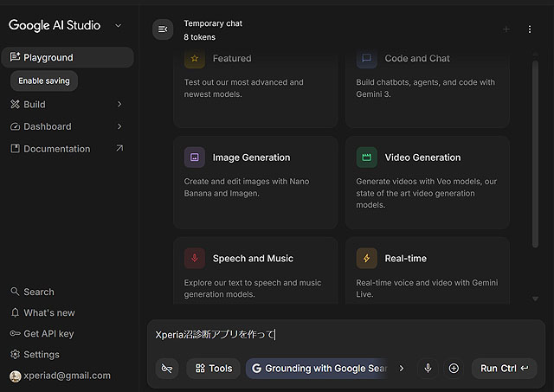Toggle the temporary chat icon in prompt bar
Image resolution: width=554 pixels, height=392 pixels.
coord(167,369)
